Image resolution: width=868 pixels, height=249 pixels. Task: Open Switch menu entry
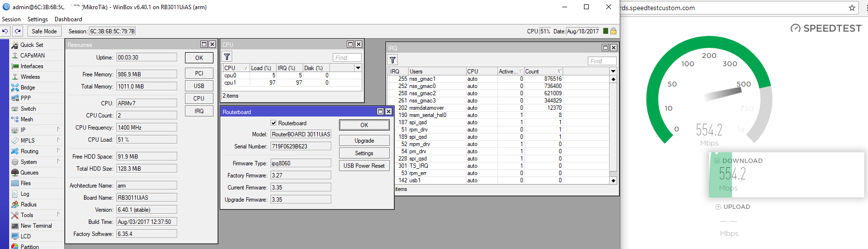pyautogui.click(x=28, y=109)
